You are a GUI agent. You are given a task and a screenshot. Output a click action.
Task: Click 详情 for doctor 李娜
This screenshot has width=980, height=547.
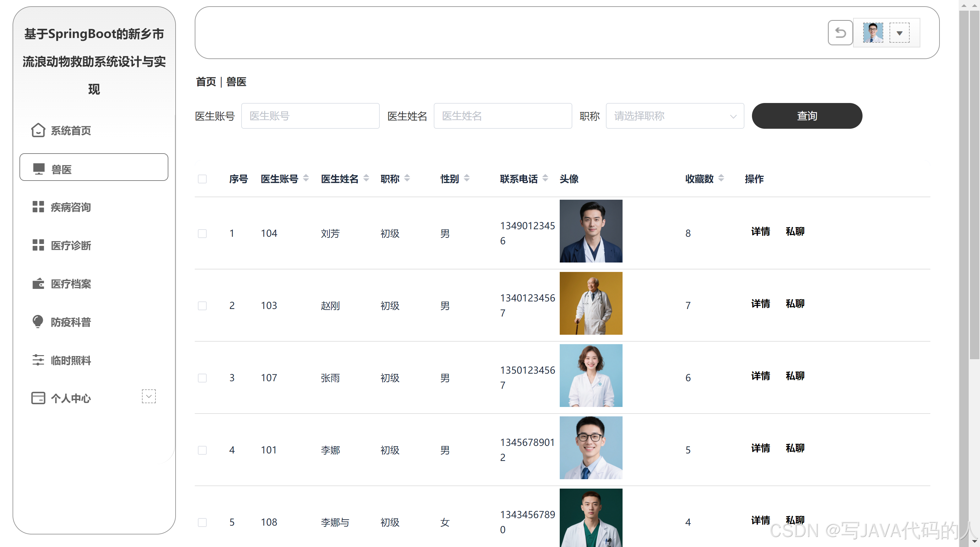760,448
